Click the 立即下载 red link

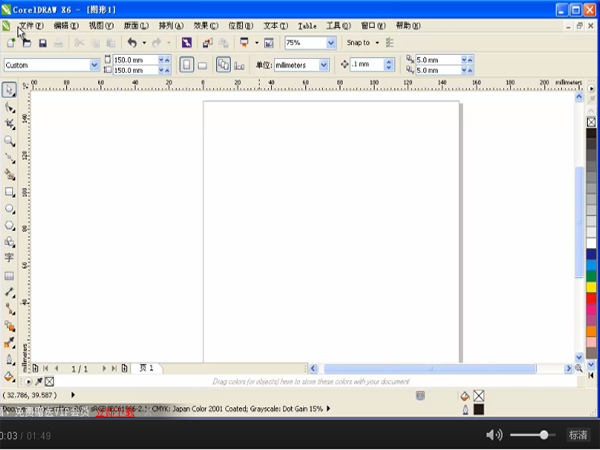[115, 412]
